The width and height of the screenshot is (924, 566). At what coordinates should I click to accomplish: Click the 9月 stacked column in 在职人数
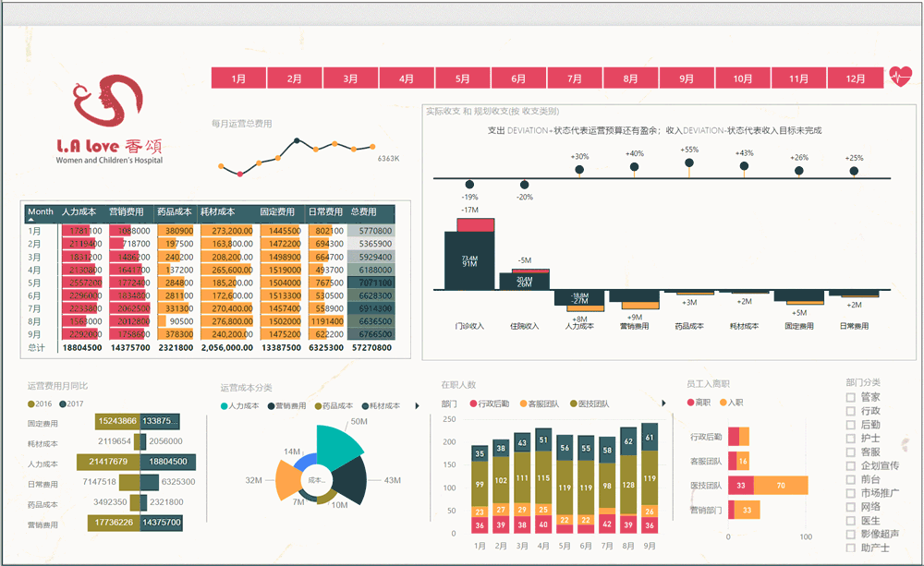click(650, 478)
